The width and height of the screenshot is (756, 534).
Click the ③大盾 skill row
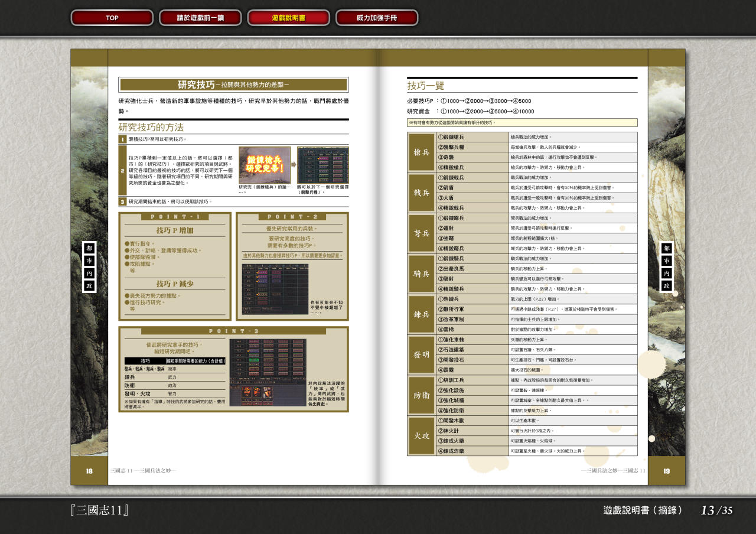click(536, 198)
